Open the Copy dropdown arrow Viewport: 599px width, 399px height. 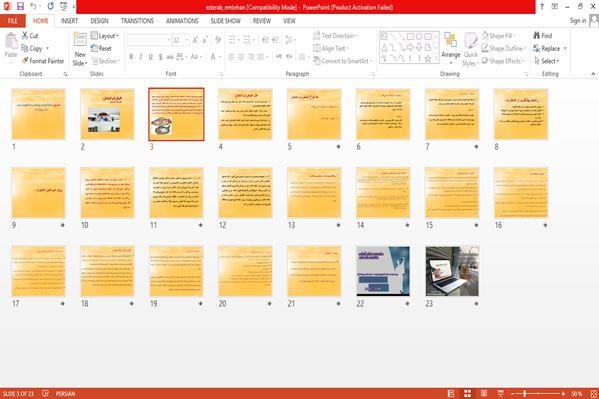click(47, 49)
